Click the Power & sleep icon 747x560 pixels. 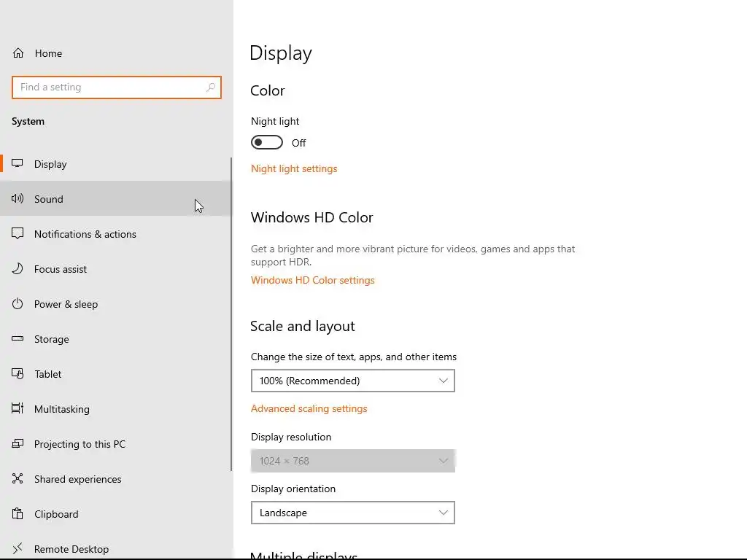(x=18, y=304)
